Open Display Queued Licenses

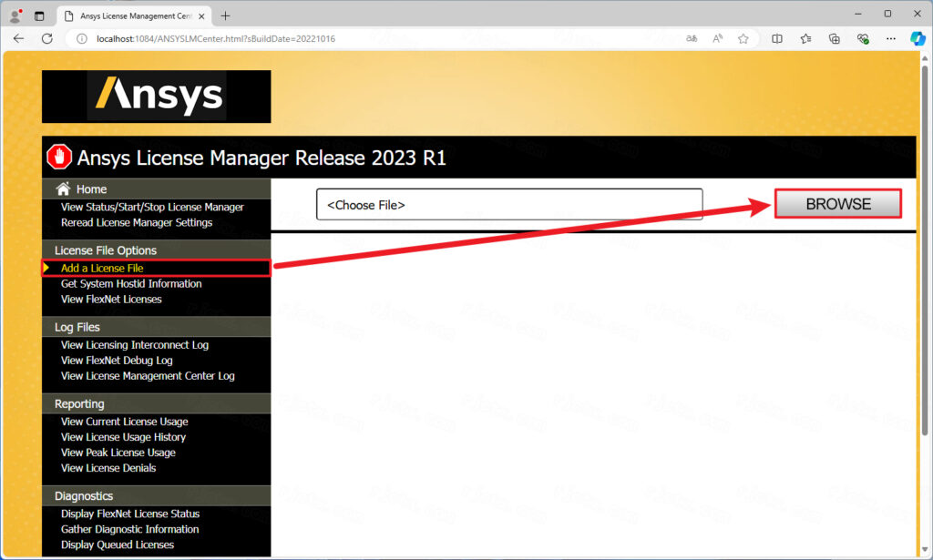[118, 545]
